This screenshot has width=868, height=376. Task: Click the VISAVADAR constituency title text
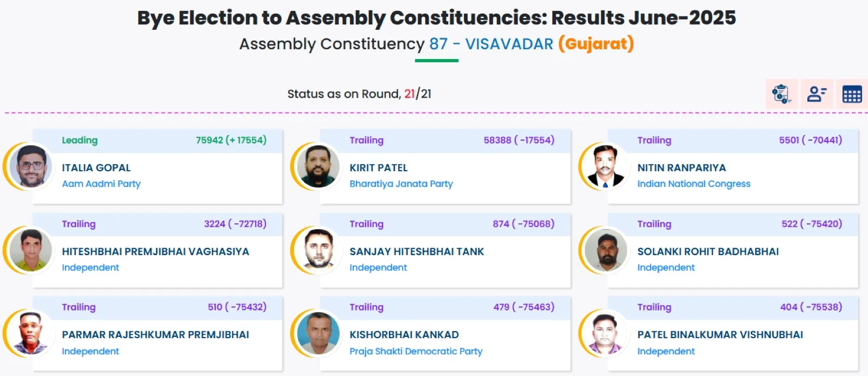click(509, 44)
